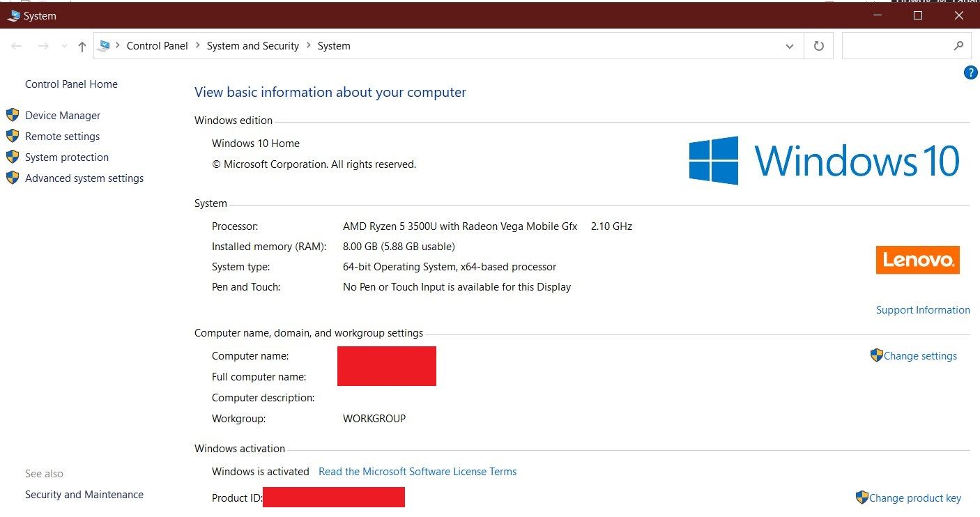The height and width of the screenshot is (517, 980).
Task: Click the Control Panel icon in the address bar
Action: point(106,45)
